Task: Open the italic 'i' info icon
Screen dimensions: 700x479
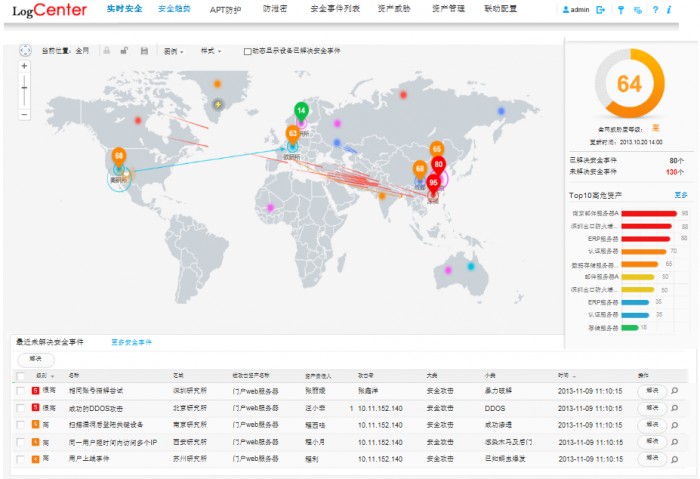Action: 669,9
